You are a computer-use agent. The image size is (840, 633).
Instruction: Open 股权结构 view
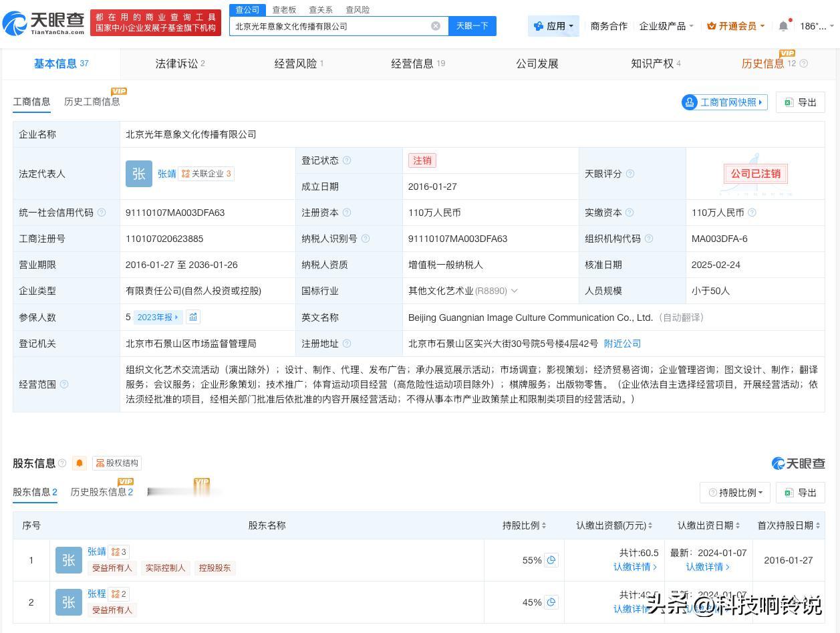pos(117,463)
